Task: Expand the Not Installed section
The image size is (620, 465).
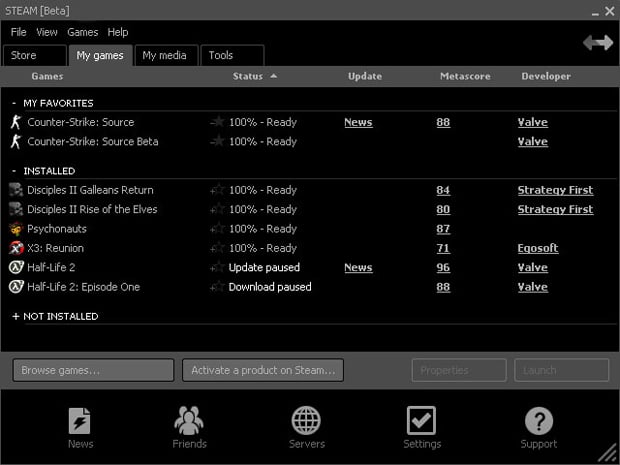Action: [x=15, y=316]
